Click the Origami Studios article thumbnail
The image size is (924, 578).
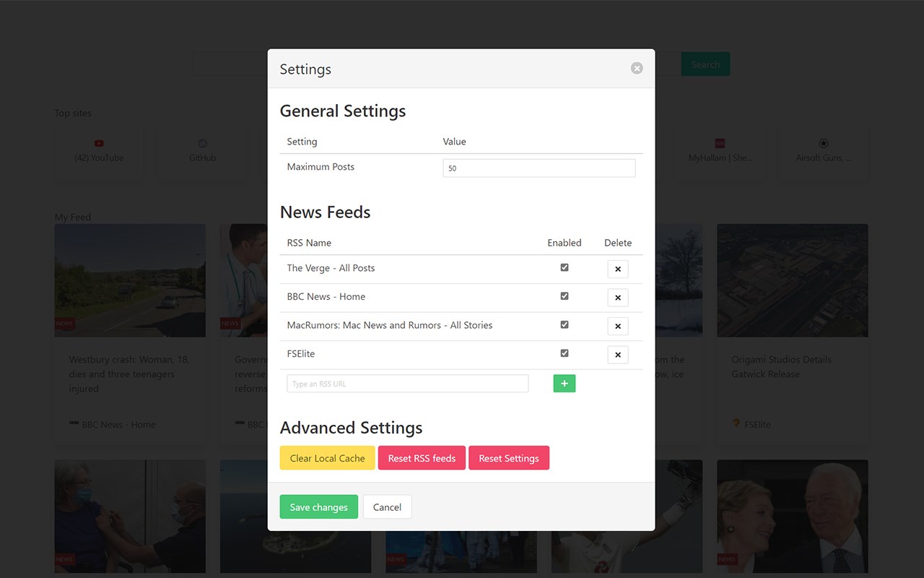793,280
